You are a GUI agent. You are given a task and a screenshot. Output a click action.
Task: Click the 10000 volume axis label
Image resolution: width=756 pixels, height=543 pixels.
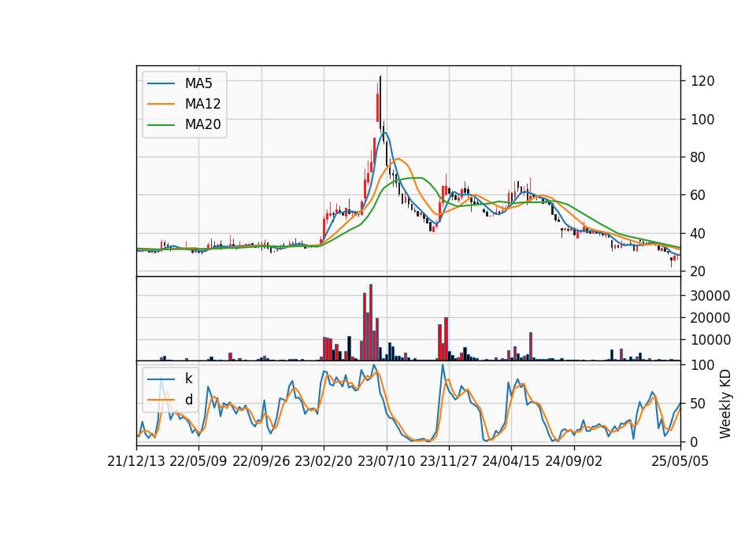click(x=710, y=340)
